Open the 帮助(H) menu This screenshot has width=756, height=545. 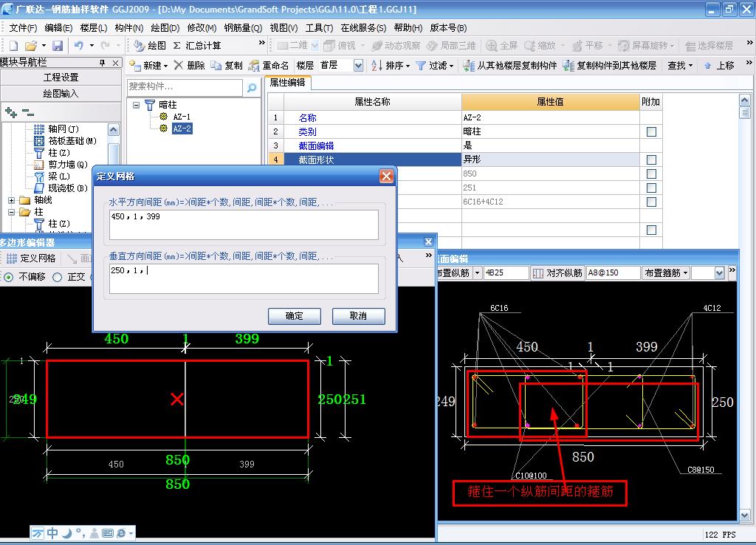[408, 28]
